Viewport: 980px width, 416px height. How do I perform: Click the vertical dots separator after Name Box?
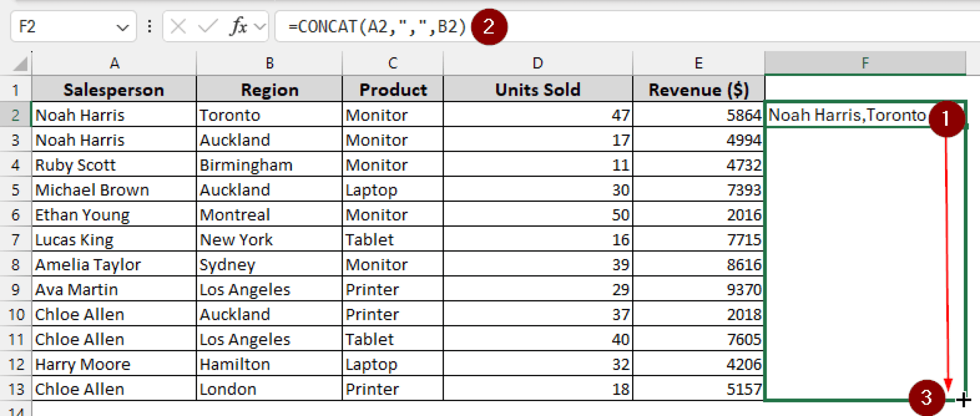click(150, 26)
